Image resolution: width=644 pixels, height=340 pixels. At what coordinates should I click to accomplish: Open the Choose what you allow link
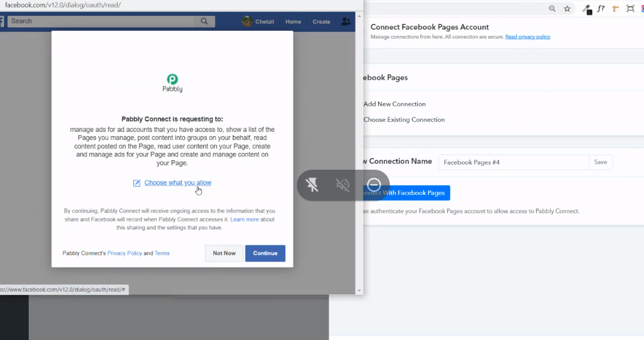[x=178, y=183]
